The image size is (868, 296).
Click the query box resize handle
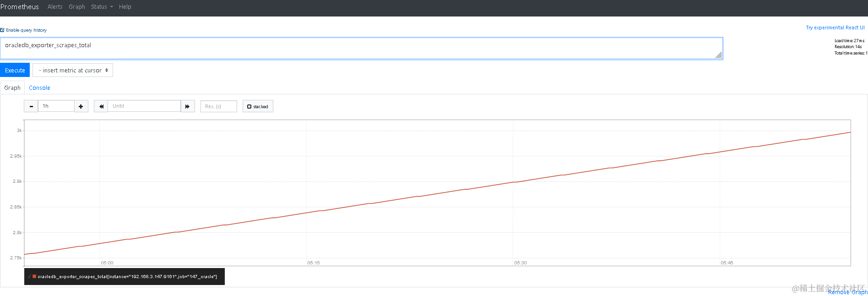tap(719, 55)
